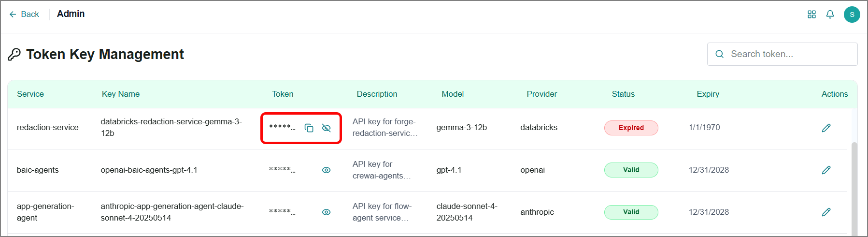Click the databricks provider cell
868x237 pixels.
539,127
